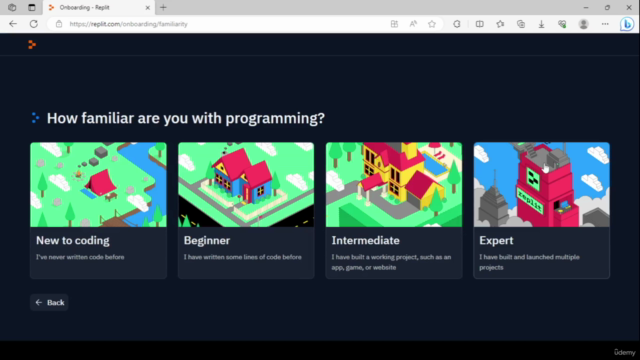Refresh the Replit onboarding page

(34, 24)
